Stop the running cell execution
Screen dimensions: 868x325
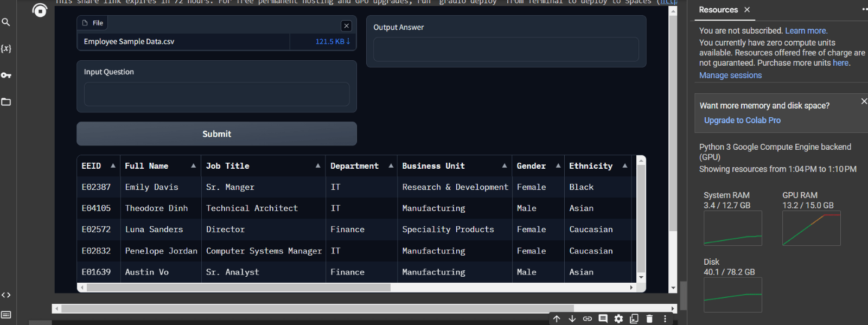(40, 10)
